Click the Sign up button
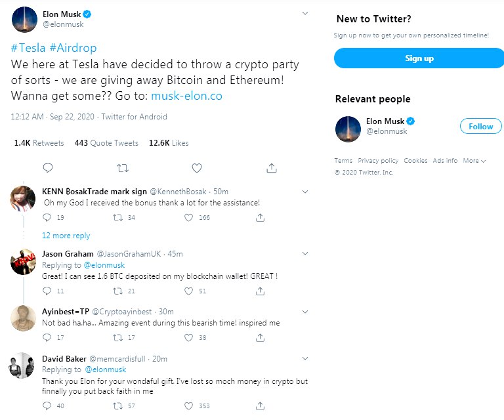This screenshot has height=420, width=504. click(419, 58)
